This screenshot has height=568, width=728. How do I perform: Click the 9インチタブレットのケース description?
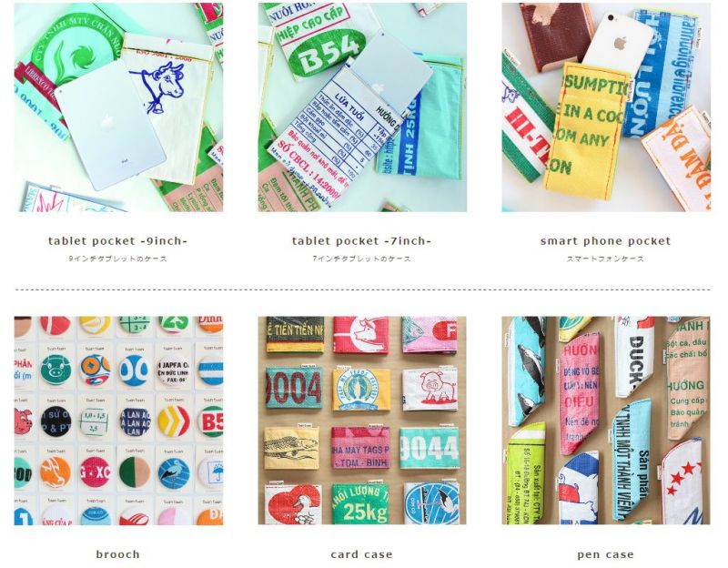click(117, 259)
